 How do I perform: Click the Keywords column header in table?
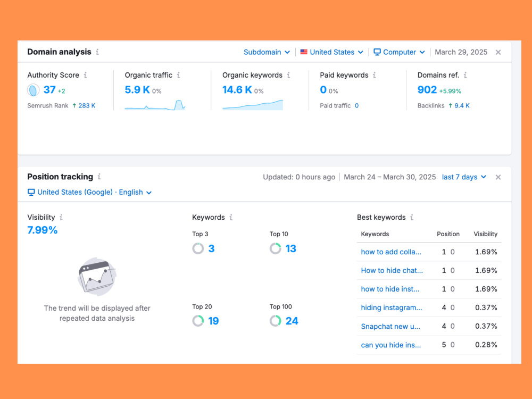click(x=375, y=234)
